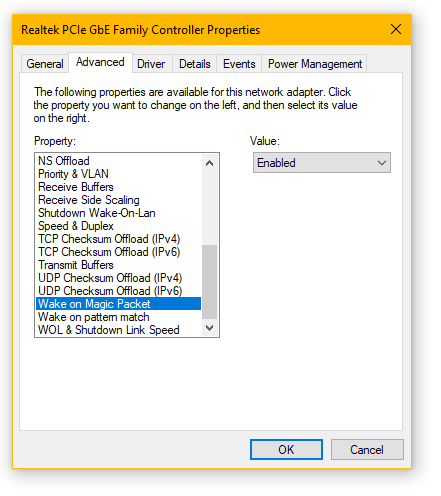Click the property list scrollbar thumb

(x=209, y=282)
